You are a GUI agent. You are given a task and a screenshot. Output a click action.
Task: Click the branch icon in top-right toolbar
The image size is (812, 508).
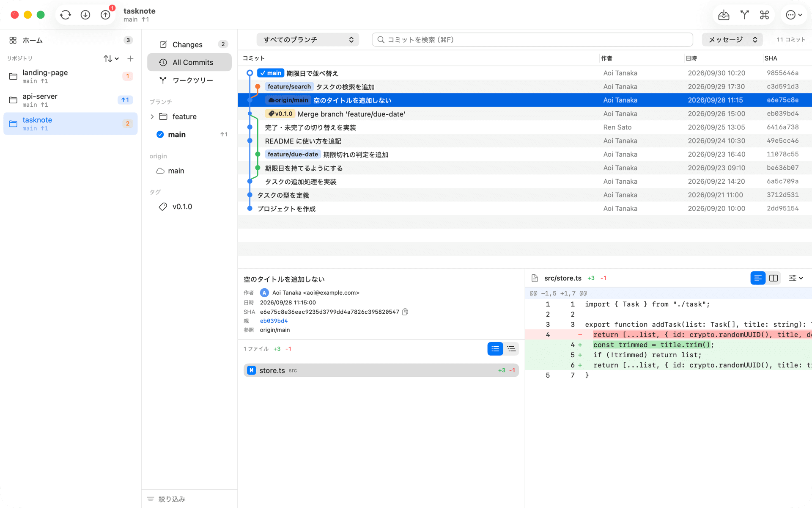pyautogui.click(x=745, y=15)
